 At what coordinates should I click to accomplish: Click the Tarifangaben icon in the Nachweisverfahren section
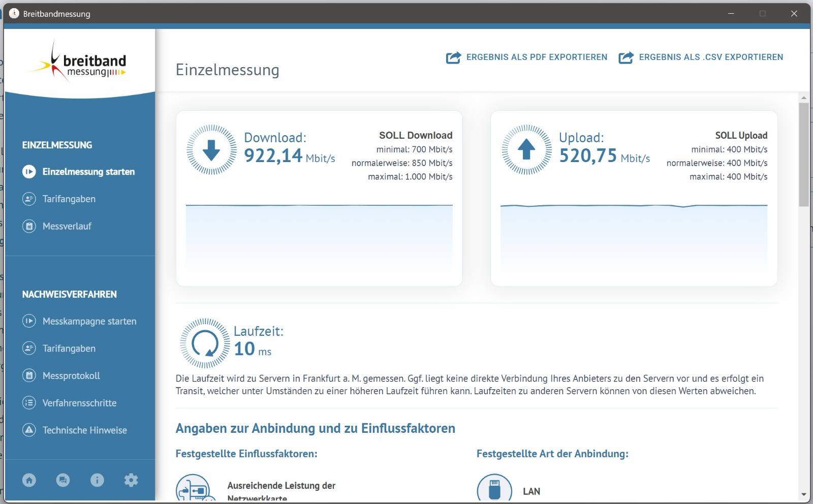(29, 349)
